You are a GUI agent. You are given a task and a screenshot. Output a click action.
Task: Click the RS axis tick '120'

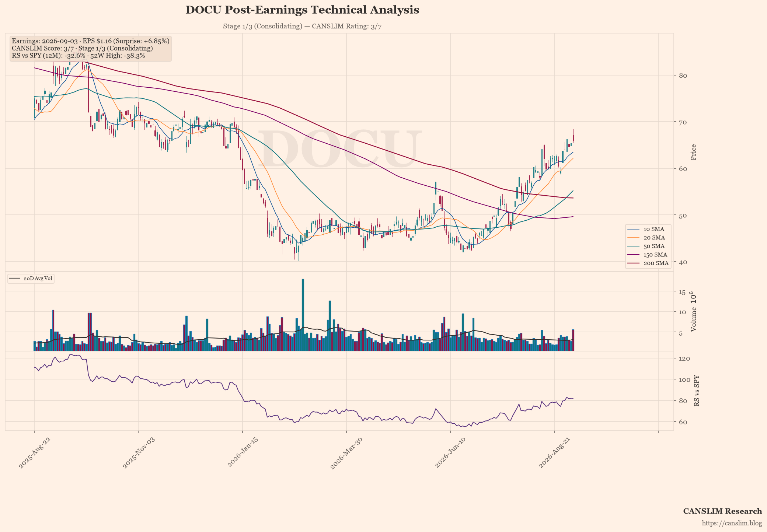(x=684, y=358)
